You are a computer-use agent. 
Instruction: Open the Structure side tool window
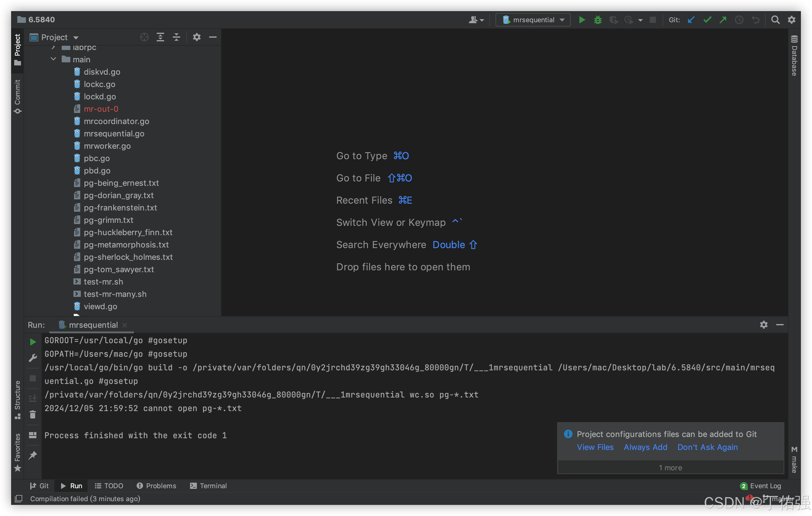(18, 400)
